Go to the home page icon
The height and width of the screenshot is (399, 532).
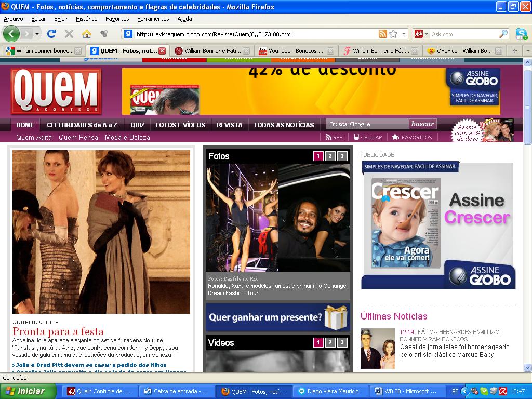pos(87,34)
